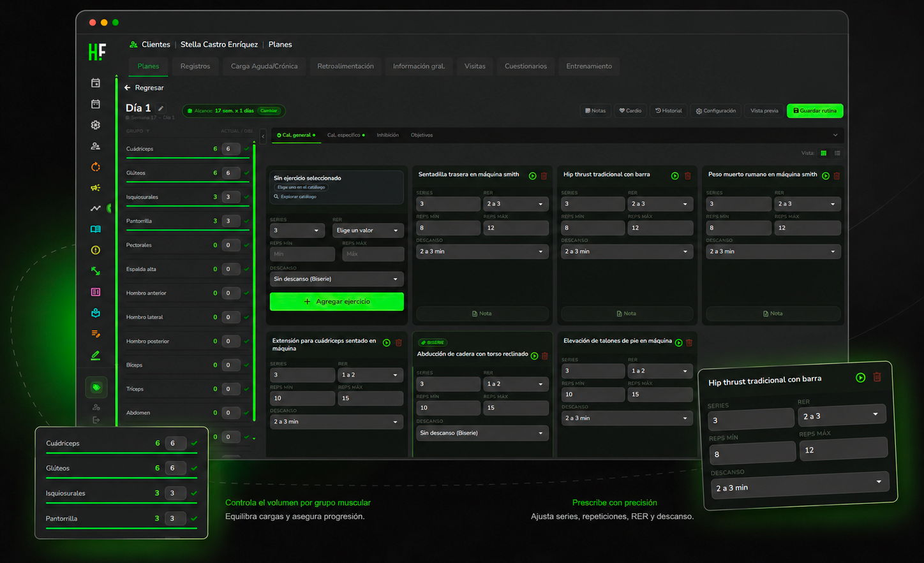Open the calendar icon directly below the HF logo
The image size is (924, 563).
coord(96,83)
